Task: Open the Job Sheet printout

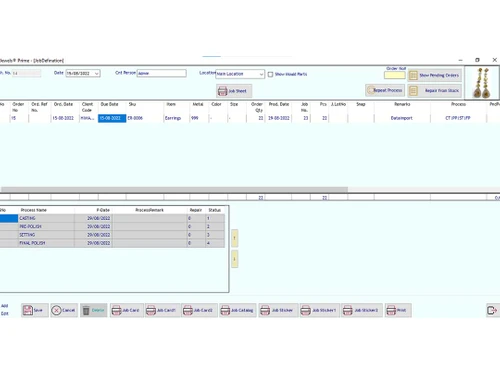Action: point(234,91)
